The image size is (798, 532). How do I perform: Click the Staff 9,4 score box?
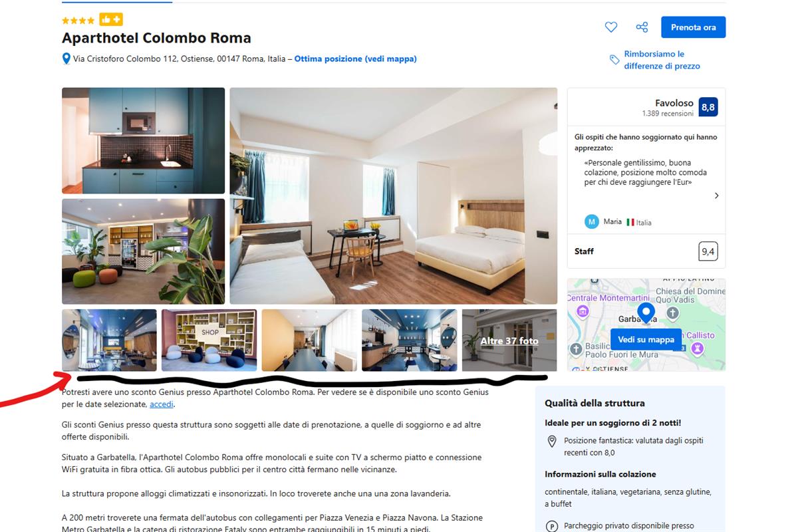[646, 251]
